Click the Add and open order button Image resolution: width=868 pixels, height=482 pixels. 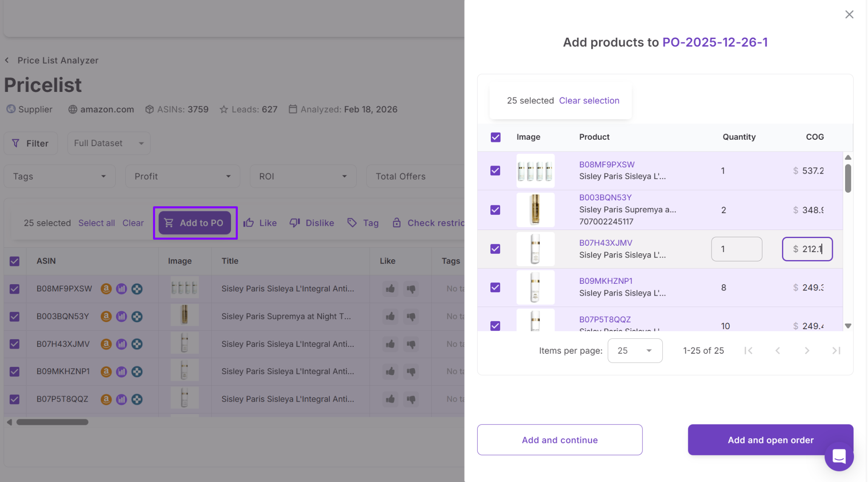(x=770, y=440)
